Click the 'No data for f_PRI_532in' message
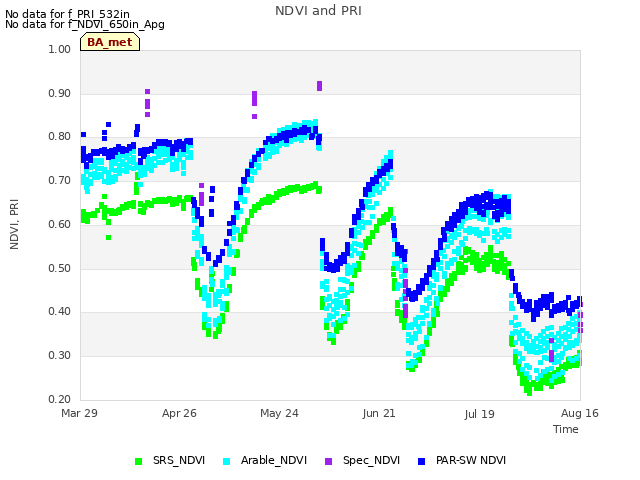The image size is (640, 480). tap(67, 14)
